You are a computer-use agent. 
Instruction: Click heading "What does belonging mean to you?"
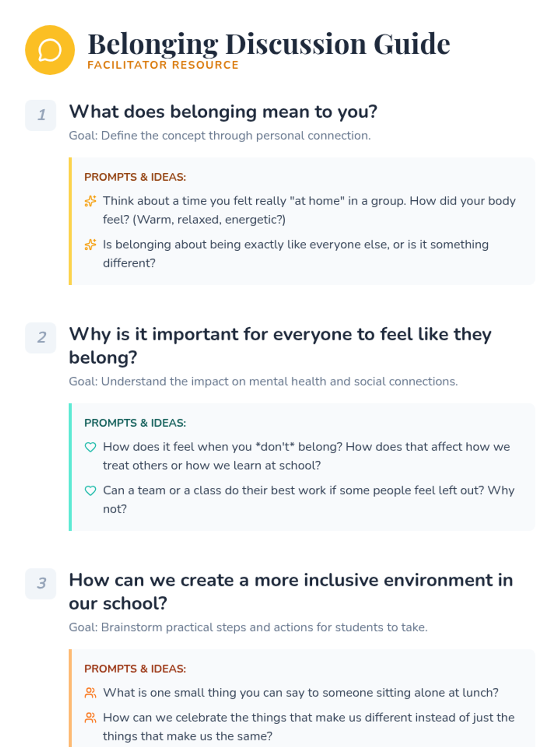point(223,112)
